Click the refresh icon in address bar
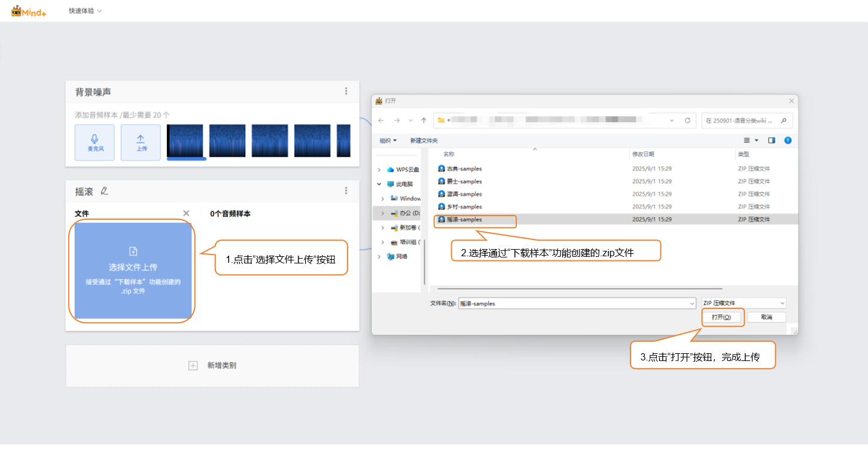Viewport: 868px width, 449px height. (x=687, y=120)
